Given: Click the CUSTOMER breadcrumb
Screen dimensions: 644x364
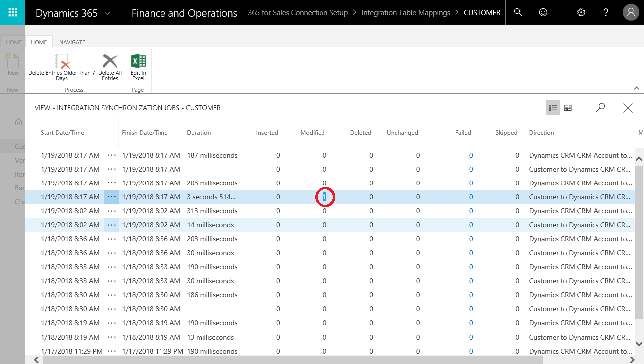Looking at the screenshot, I should (x=482, y=13).
